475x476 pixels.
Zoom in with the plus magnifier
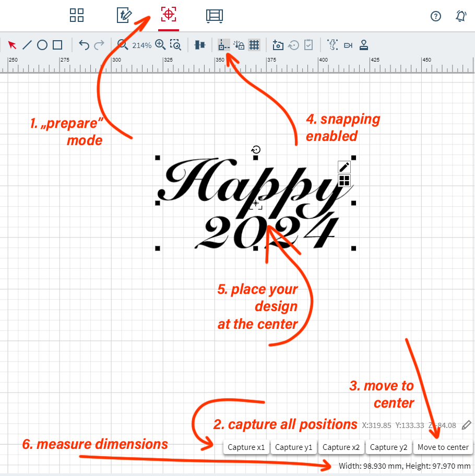[160, 45]
